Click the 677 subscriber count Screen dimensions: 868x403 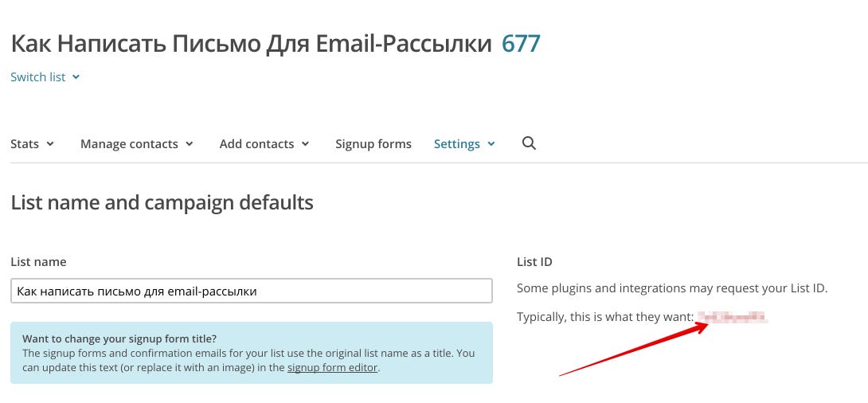pos(521,43)
